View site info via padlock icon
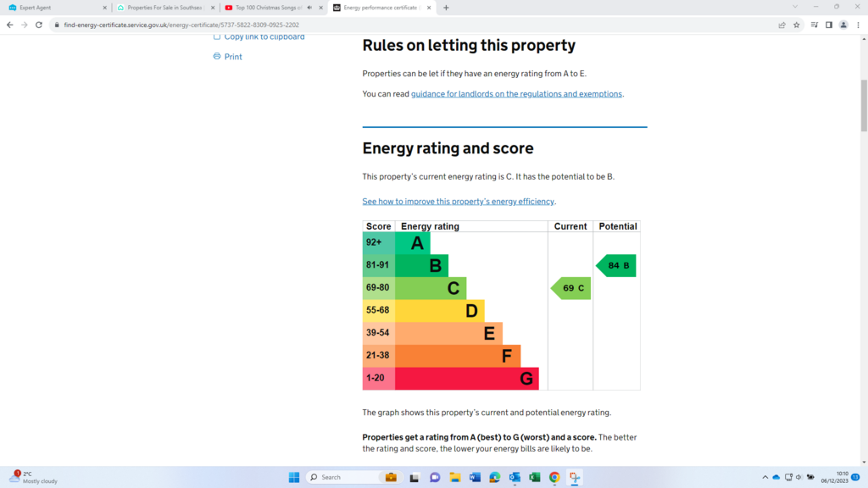 57,25
